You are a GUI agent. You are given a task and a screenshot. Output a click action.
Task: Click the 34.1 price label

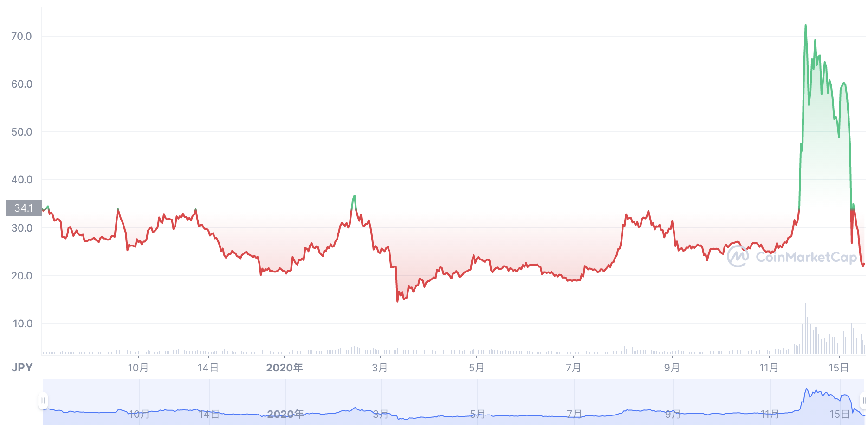(24, 208)
